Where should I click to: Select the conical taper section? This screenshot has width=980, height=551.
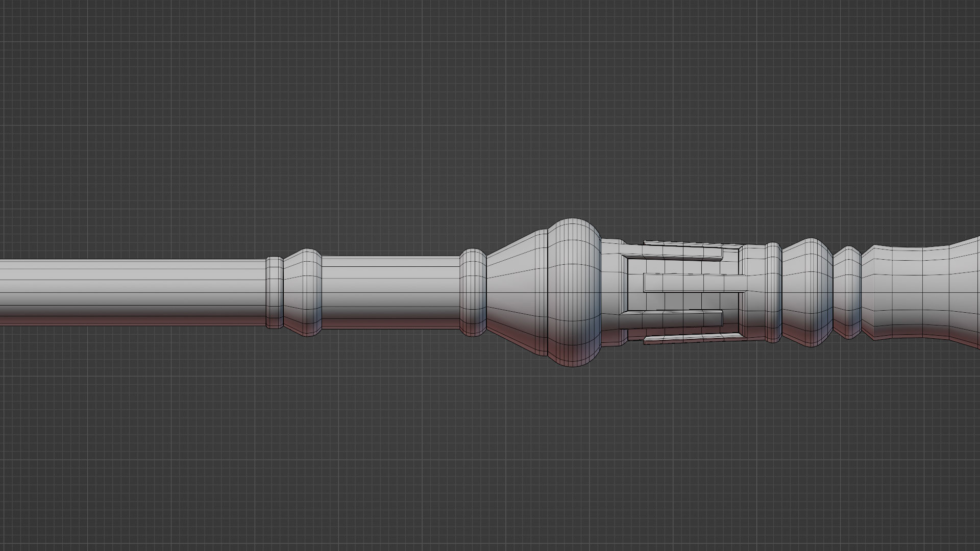point(517,293)
